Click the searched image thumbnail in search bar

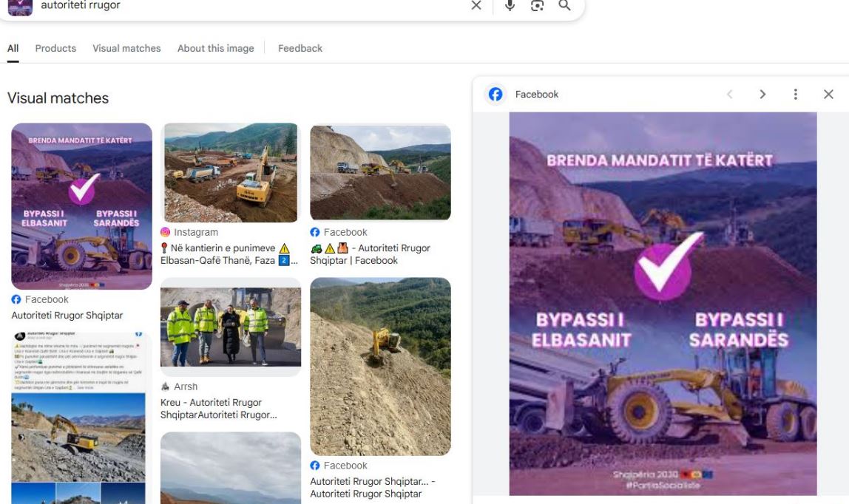[20, 6]
